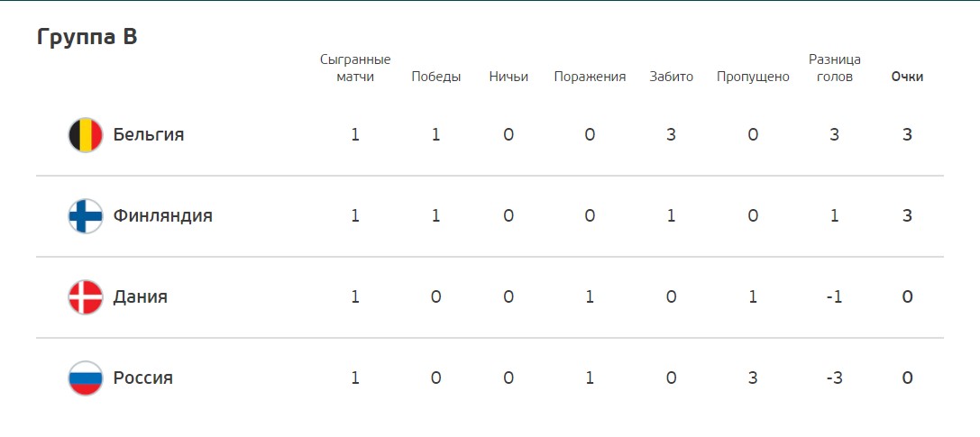Click Russia's goal difference of -3
The width and height of the screenshot is (980, 437).
coord(834,378)
